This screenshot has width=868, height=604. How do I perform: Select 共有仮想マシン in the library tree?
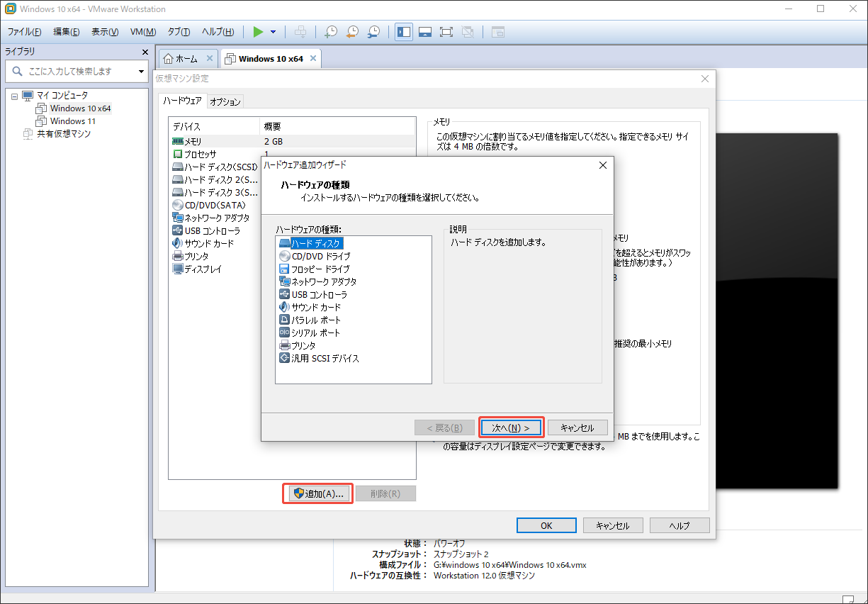pyautogui.click(x=64, y=134)
